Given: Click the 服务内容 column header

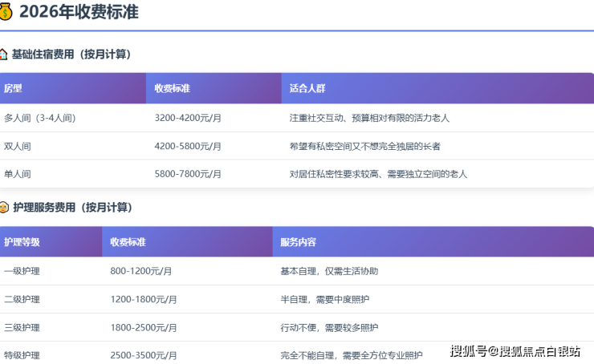Looking at the screenshot, I should 298,241.
